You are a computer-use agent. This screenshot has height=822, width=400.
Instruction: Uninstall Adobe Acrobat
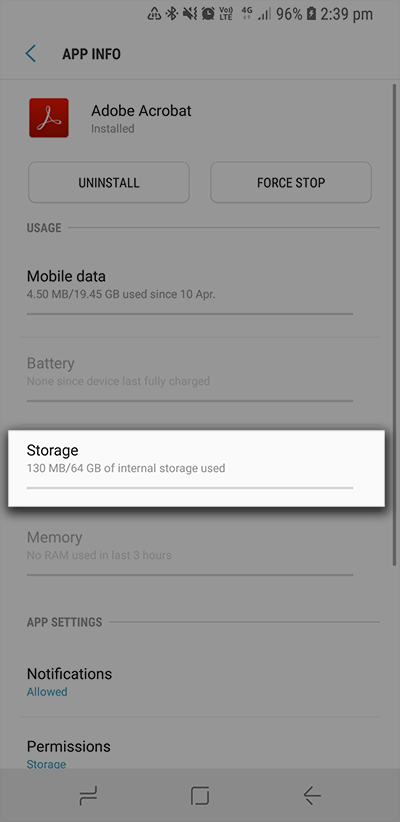point(109,182)
